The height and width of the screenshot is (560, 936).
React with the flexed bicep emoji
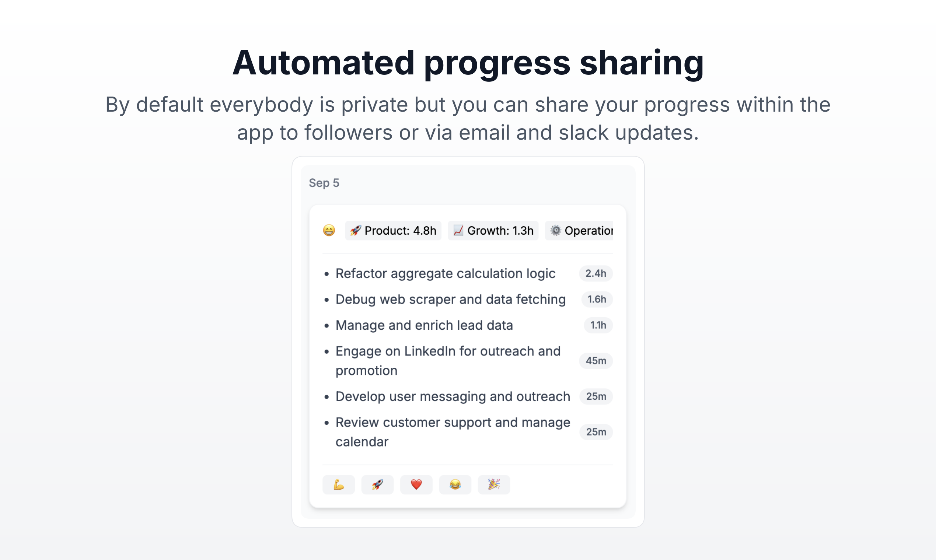(339, 484)
